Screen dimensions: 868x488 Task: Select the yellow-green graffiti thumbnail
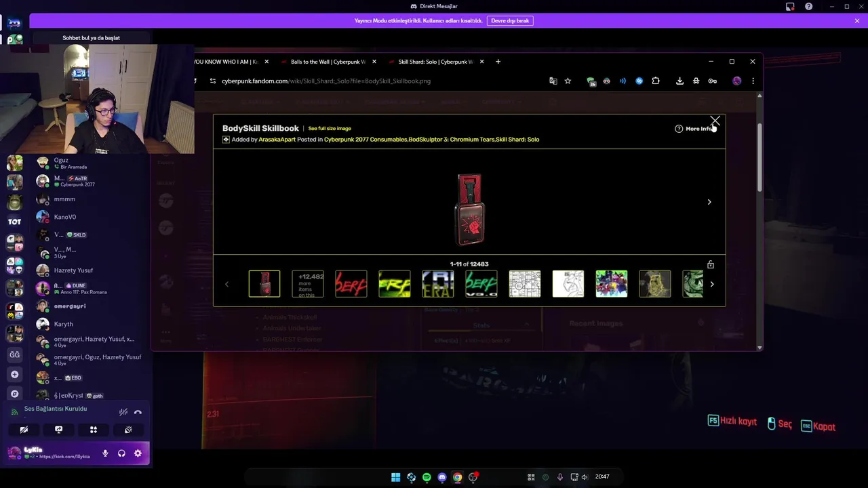(x=395, y=284)
